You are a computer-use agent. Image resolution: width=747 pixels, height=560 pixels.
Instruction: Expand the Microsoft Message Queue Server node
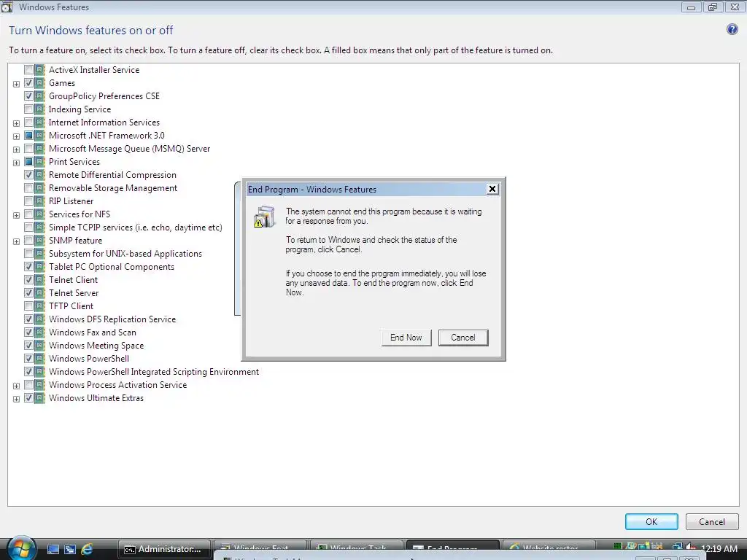tap(16, 149)
